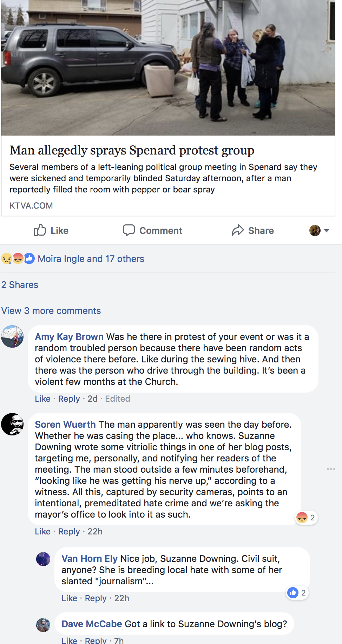Like Soren Wuerth's comment

[x=42, y=532]
